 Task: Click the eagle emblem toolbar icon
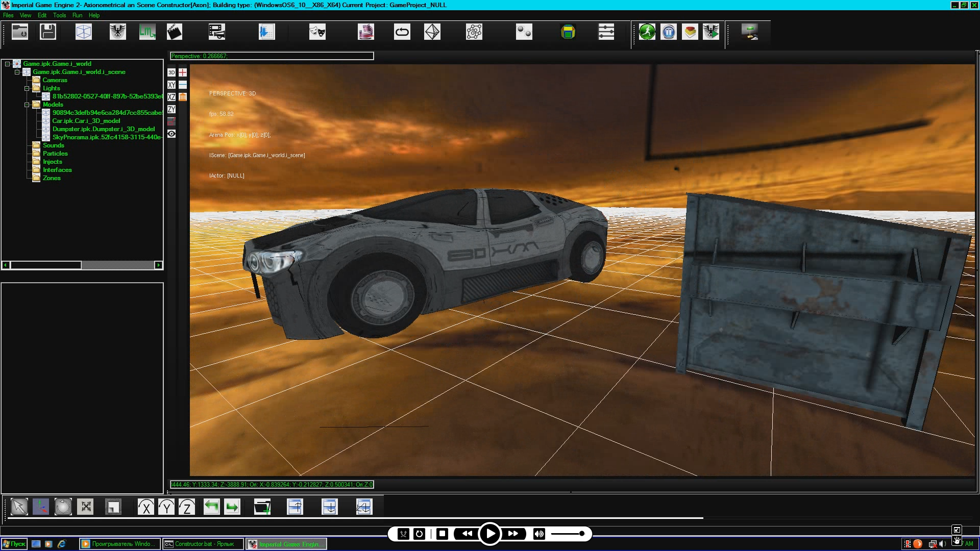(118, 32)
